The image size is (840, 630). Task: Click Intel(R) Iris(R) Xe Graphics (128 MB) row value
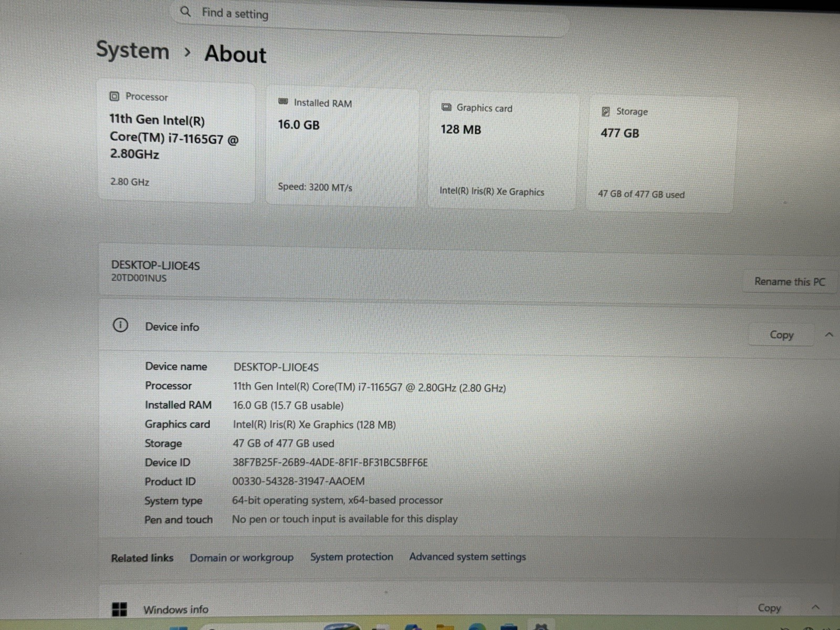click(314, 424)
